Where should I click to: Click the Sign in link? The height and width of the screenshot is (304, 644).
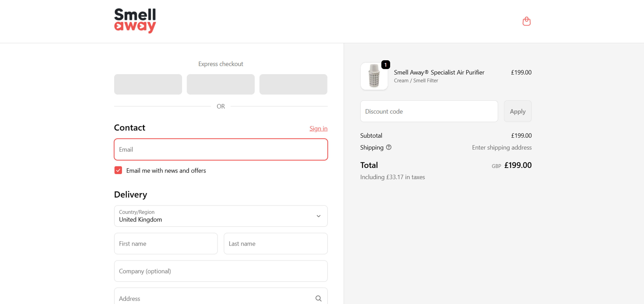(x=318, y=128)
